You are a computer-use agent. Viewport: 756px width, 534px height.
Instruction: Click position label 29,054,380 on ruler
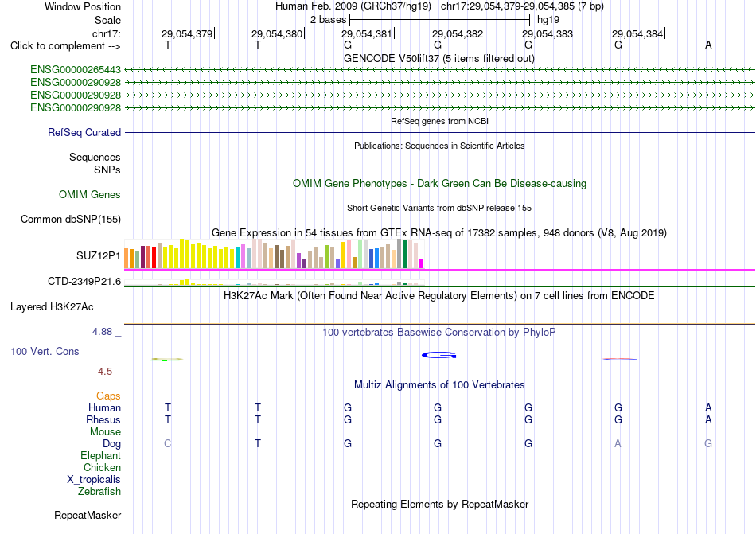point(277,33)
